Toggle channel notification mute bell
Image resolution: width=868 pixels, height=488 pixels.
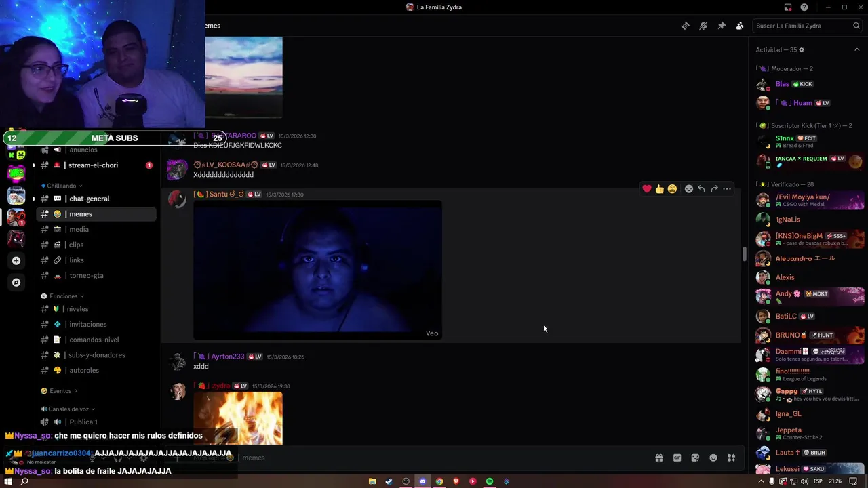tap(703, 26)
